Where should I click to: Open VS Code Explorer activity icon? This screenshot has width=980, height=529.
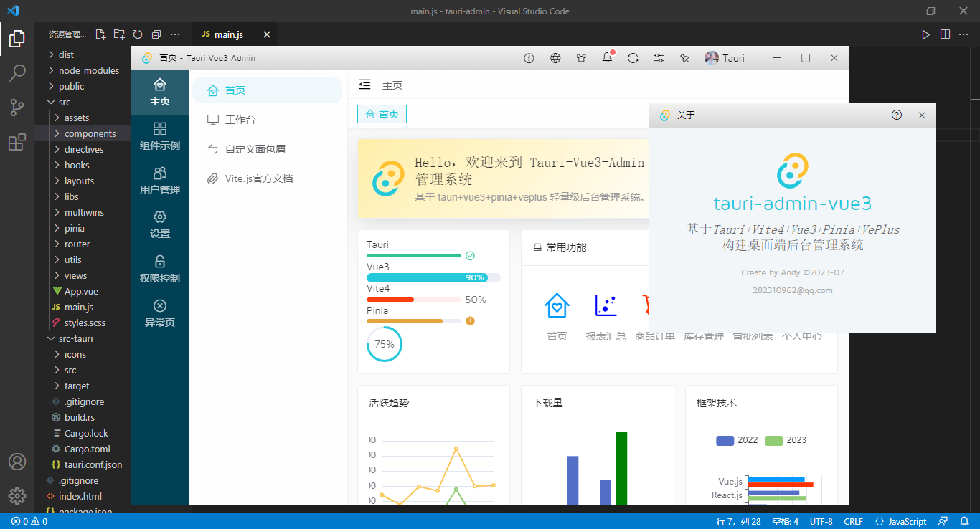pyautogui.click(x=17, y=38)
